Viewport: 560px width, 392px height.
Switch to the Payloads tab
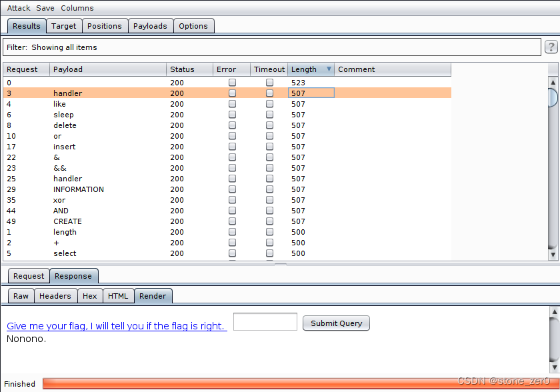pos(150,25)
